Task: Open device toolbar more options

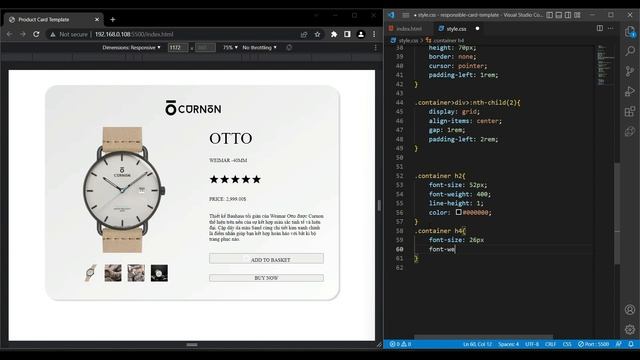Action: pos(376,47)
